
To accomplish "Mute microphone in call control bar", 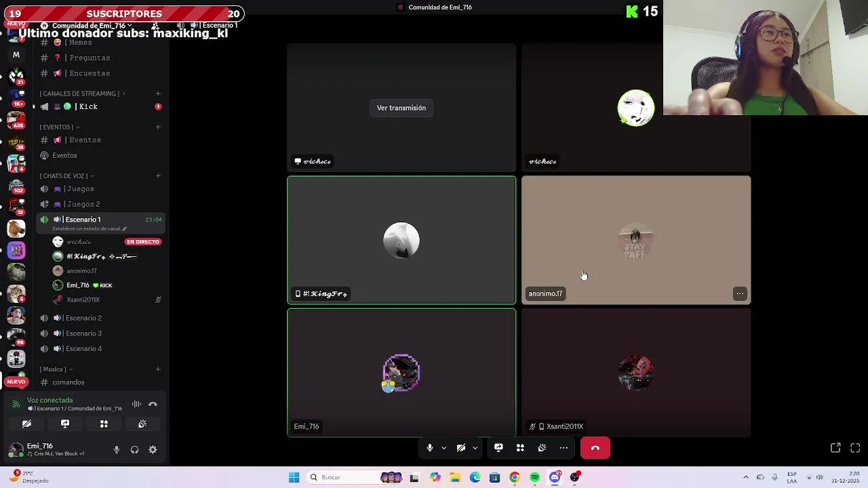I will pos(429,448).
